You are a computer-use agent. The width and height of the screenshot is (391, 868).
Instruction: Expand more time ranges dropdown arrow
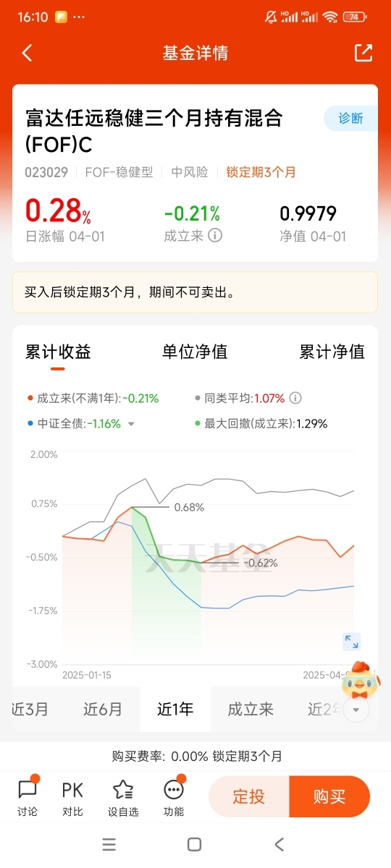356,710
